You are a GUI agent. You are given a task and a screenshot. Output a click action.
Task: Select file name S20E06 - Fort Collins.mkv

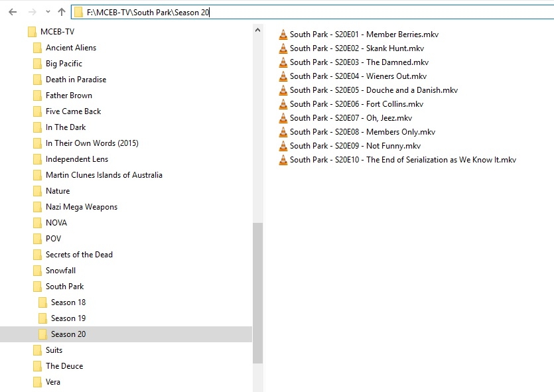pyautogui.click(x=356, y=104)
